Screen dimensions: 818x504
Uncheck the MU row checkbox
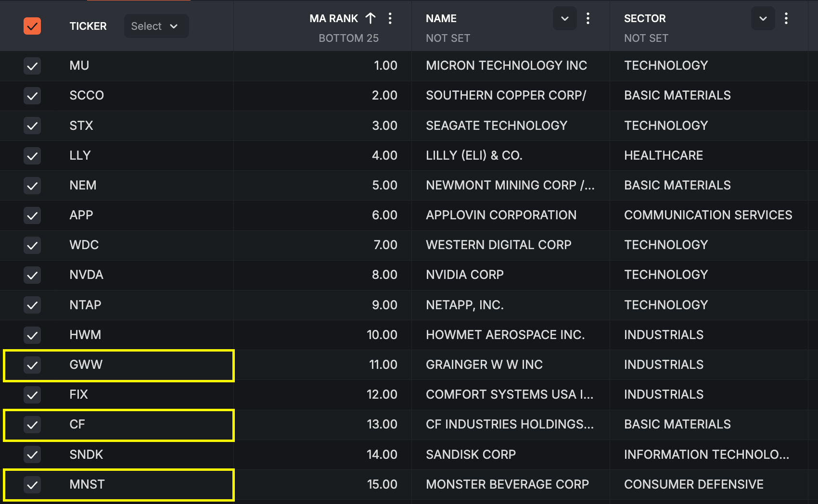(32, 66)
